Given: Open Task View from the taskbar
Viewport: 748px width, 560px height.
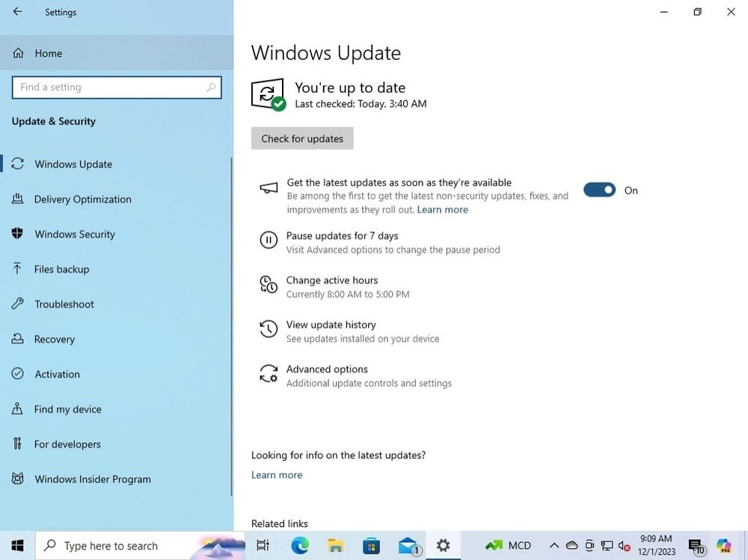Looking at the screenshot, I should click(x=263, y=545).
